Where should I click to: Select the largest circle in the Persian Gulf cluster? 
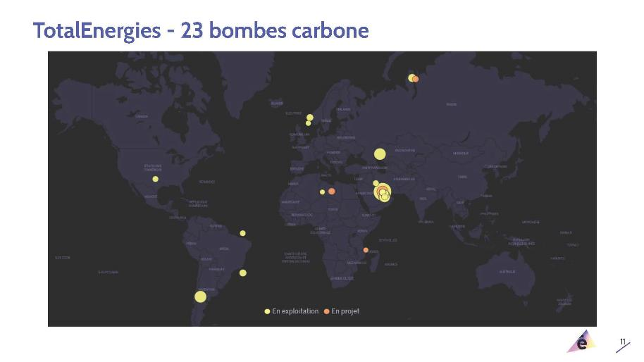[382, 192]
